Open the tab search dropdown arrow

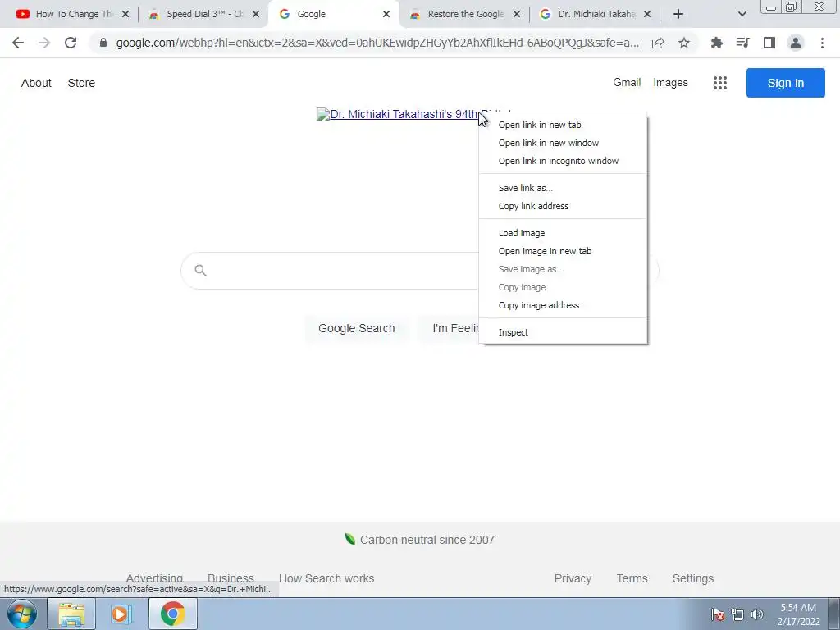742,14
